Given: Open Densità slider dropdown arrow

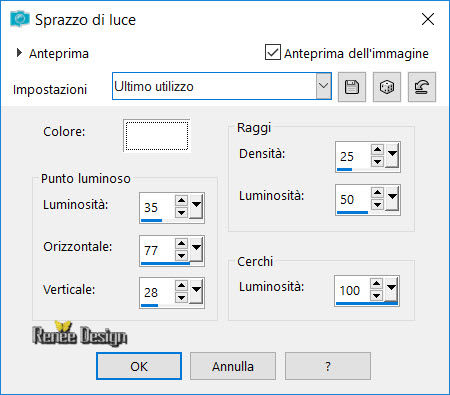Looking at the screenshot, I should click(392, 155).
